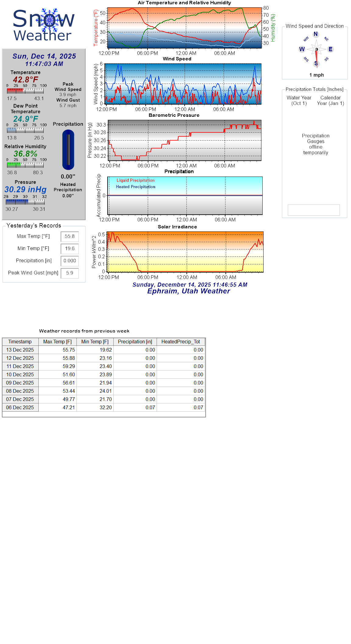Screen dimensions: 351x644
Task: Click the NE label on the wind compass
Action: point(326,39)
